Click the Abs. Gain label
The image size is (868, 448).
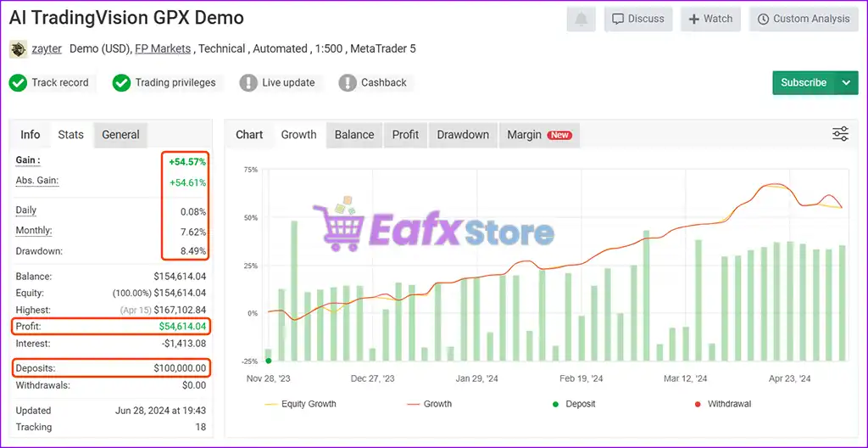37,181
